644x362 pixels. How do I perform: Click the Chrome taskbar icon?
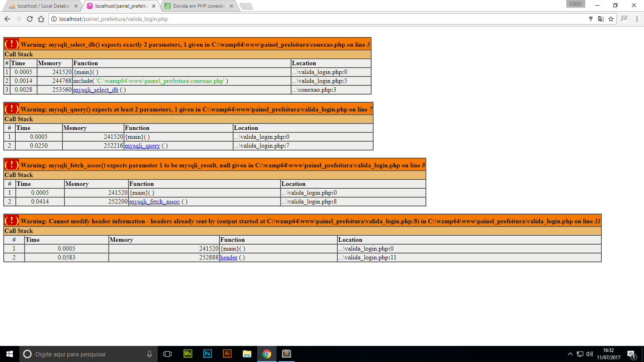pos(266,354)
